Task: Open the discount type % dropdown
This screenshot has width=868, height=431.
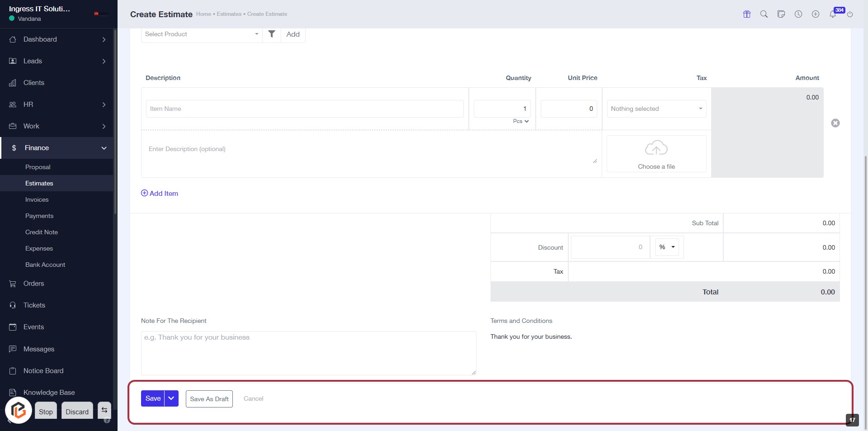Action: [x=667, y=247]
